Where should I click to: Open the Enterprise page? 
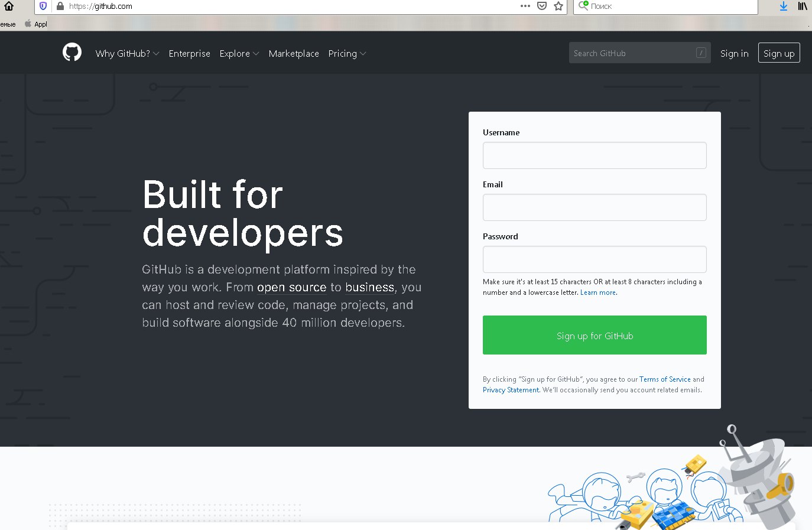pyautogui.click(x=189, y=53)
